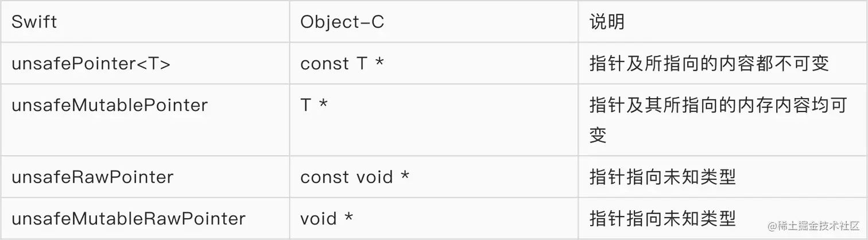Click the 说明 column header
The height and width of the screenshot is (240, 868).
(x=606, y=22)
